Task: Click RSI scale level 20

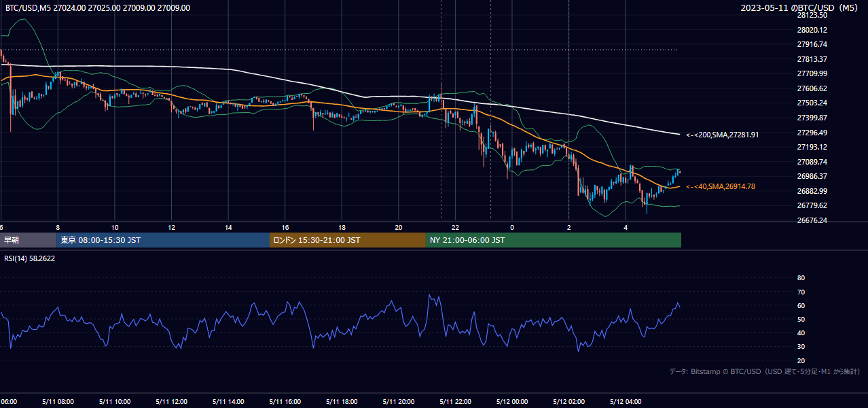Action: tap(801, 360)
